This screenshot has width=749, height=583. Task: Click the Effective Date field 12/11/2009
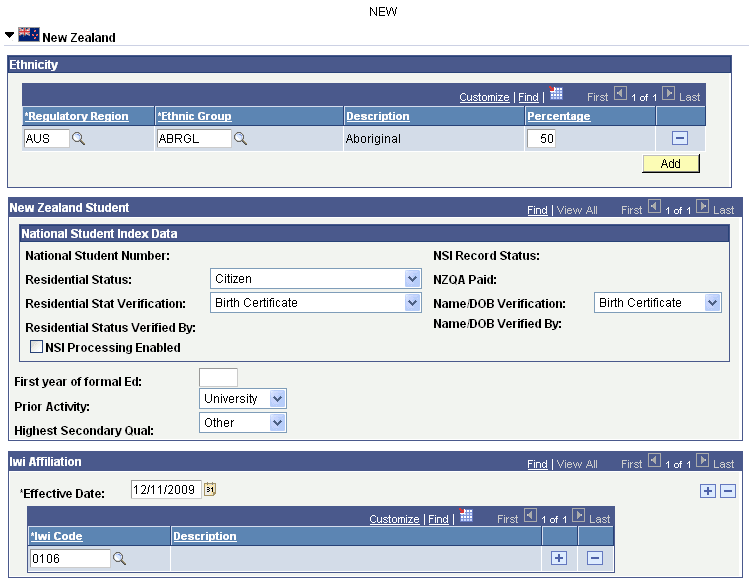pos(166,489)
